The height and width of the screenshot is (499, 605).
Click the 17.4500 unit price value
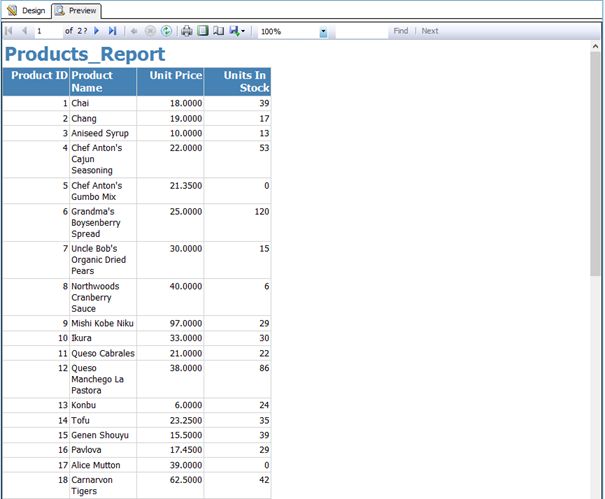click(186, 450)
